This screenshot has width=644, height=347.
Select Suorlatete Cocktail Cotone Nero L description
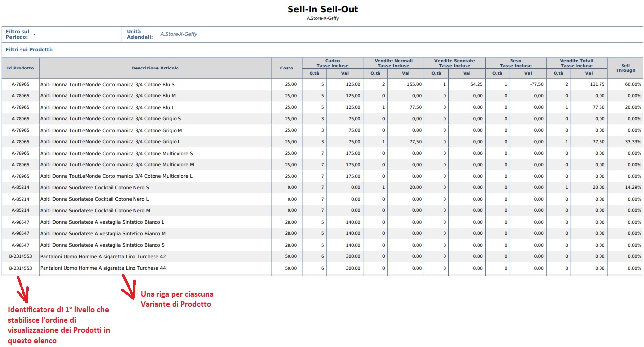coord(94,199)
